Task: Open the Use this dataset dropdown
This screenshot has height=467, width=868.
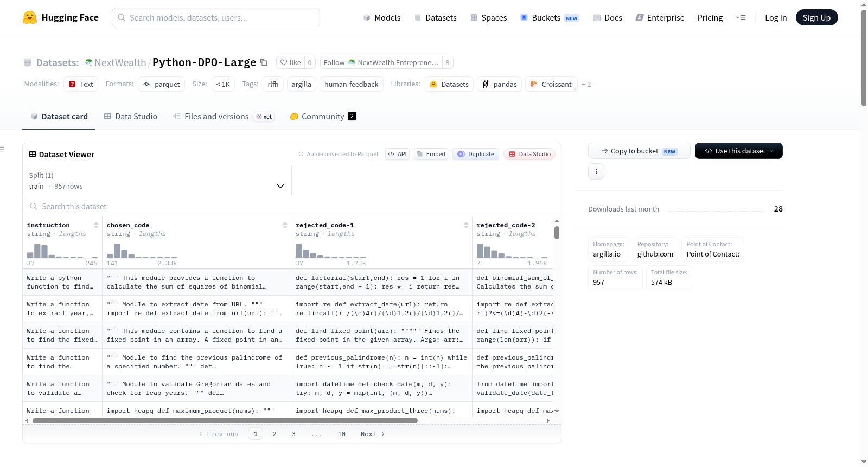Action: point(738,151)
